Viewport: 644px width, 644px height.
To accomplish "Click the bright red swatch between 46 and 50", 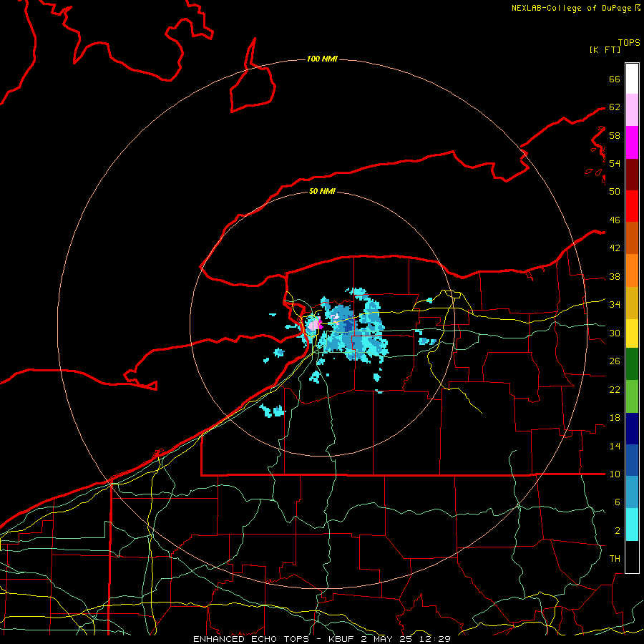I will tap(632, 206).
